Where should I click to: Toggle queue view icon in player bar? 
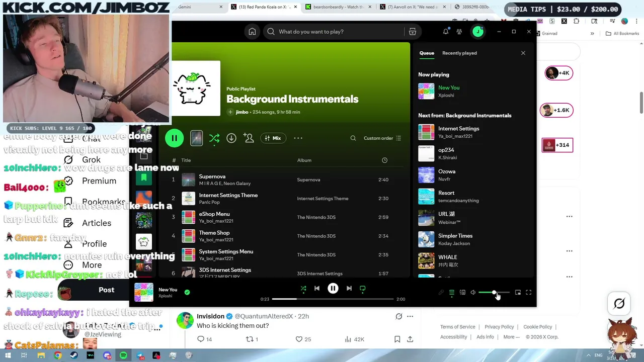point(451,293)
